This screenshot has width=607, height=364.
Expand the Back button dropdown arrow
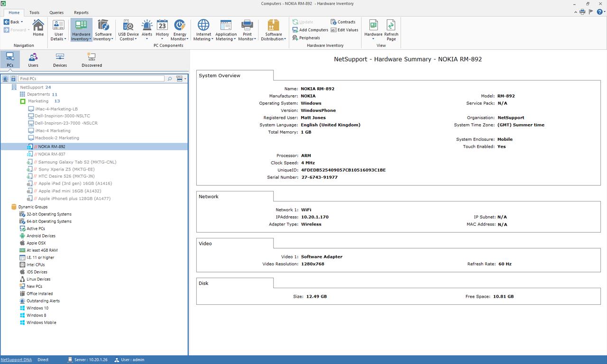tap(22, 22)
